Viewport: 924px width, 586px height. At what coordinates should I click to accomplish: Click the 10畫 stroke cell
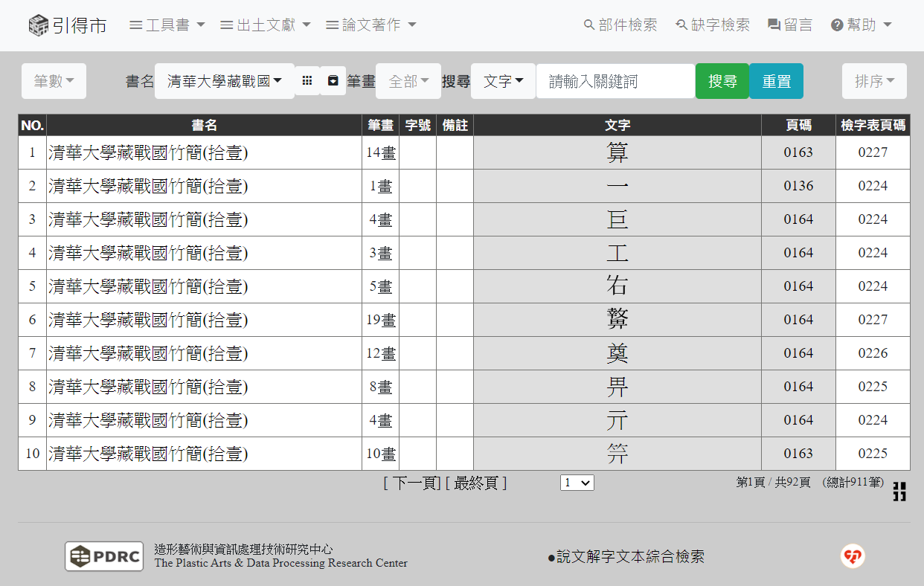tap(381, 454)
